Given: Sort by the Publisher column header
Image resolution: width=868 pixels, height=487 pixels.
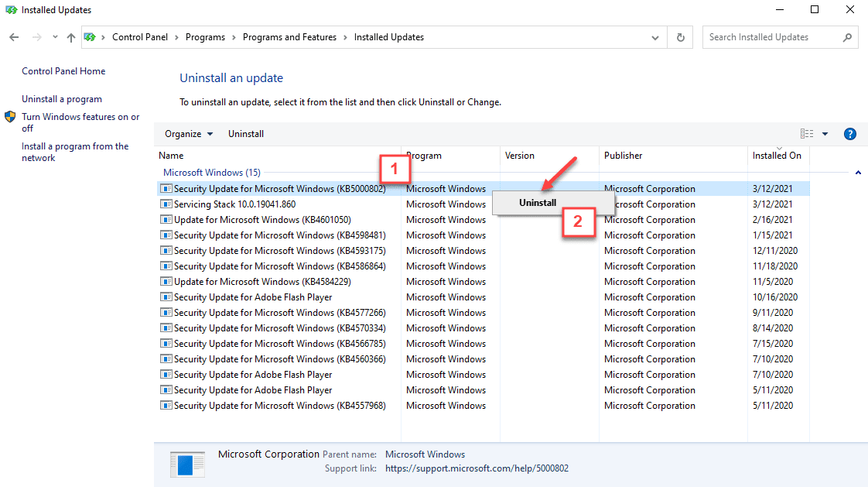Looking at the screenshot, I should click(624, 156).
